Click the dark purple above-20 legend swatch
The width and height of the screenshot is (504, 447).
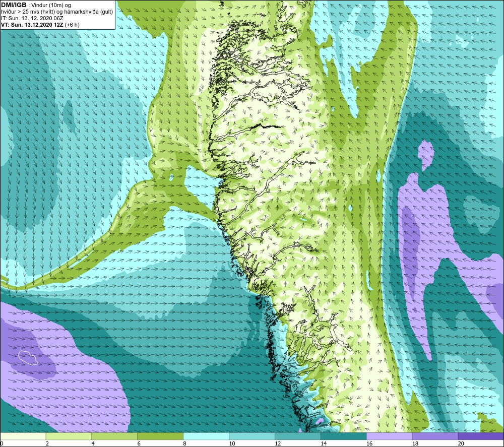tap(481, 436)
